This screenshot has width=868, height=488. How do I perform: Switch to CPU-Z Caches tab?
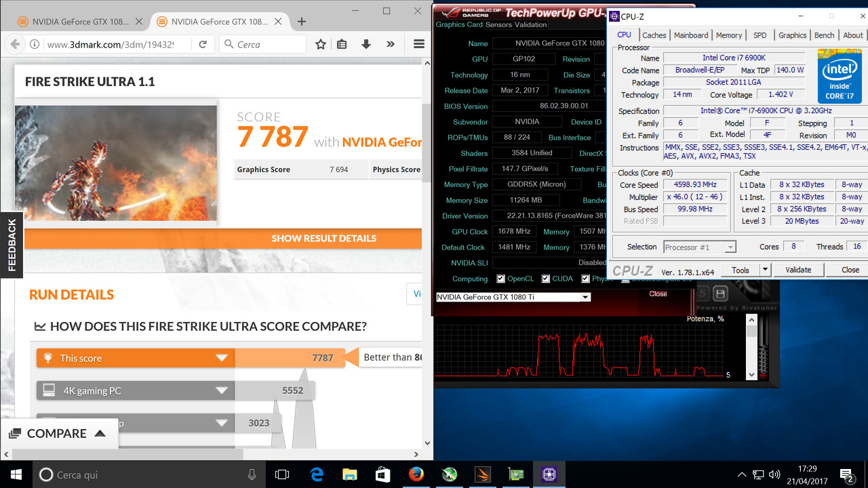pos(654,35)
